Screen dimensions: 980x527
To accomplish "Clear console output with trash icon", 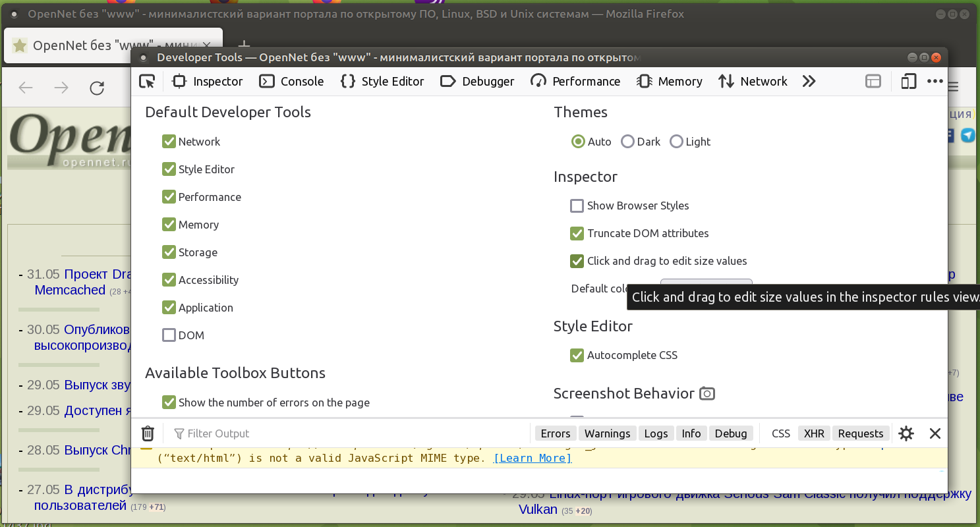I will (x=148, y=433).
